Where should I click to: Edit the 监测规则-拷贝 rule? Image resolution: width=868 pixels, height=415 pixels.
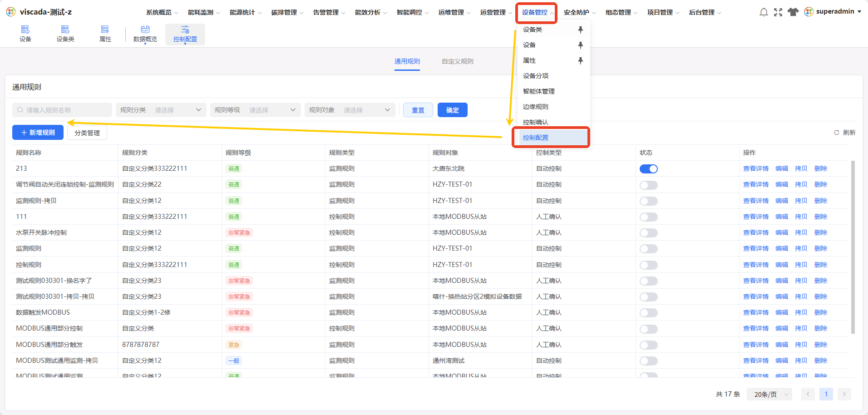pyautogui.click(x=782, y=201)
